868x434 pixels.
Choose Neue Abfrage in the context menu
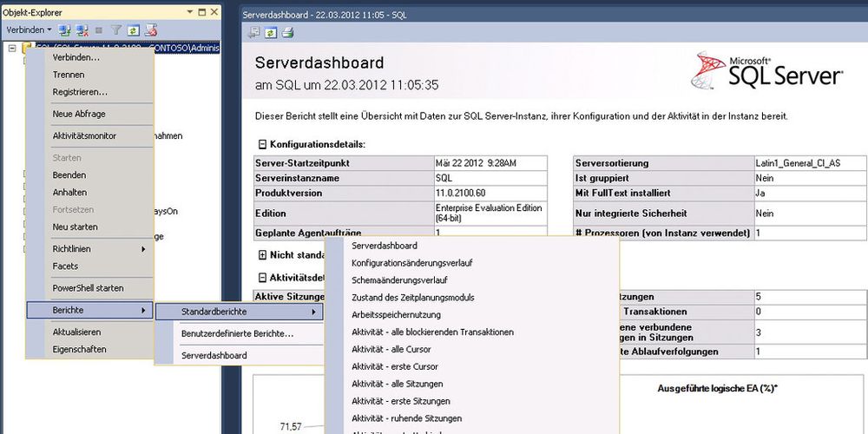coord(79,114)
